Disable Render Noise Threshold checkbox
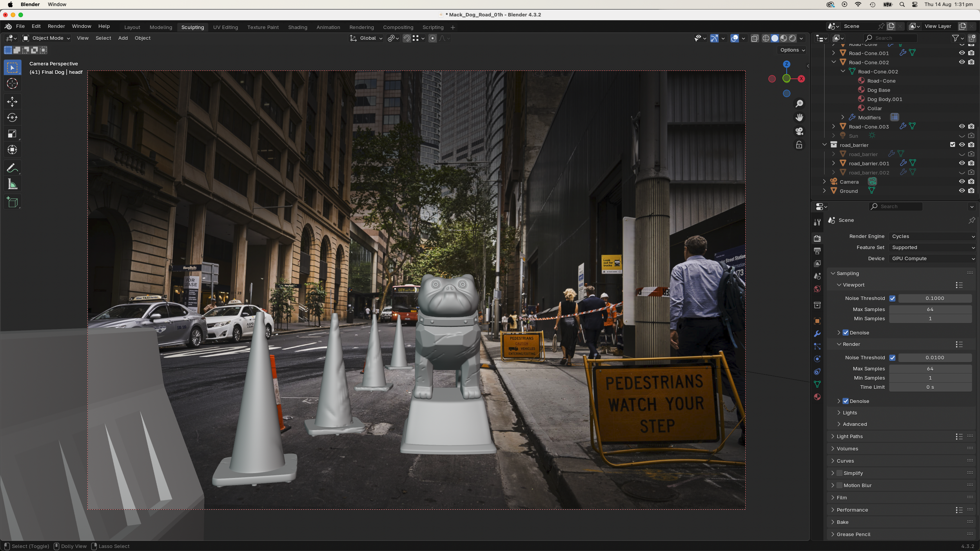 click(x=893, y=357)
